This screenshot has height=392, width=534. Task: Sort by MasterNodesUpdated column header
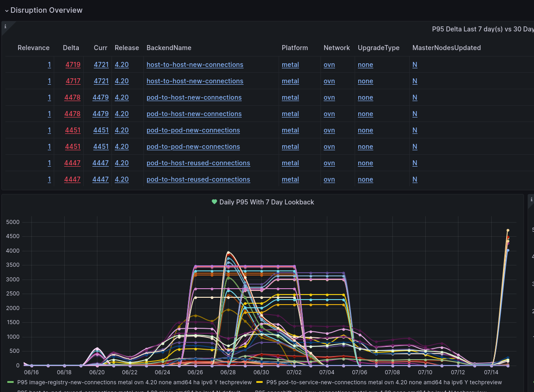[x=446, y=48]
